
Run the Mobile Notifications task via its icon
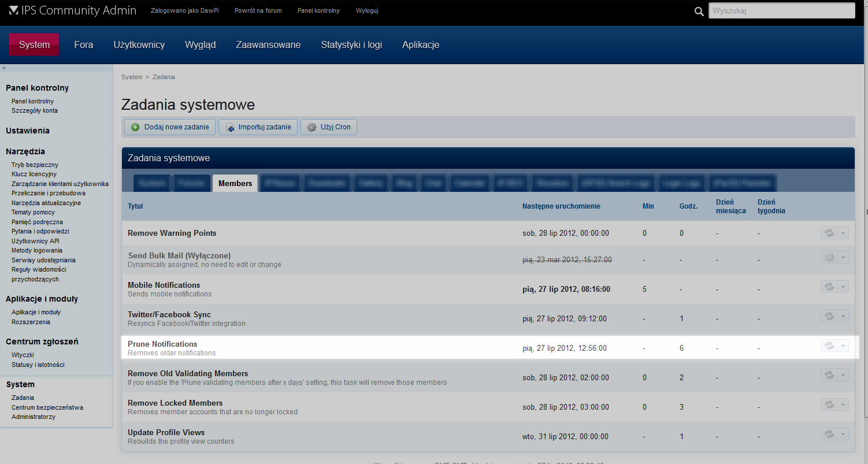point(829,287)
